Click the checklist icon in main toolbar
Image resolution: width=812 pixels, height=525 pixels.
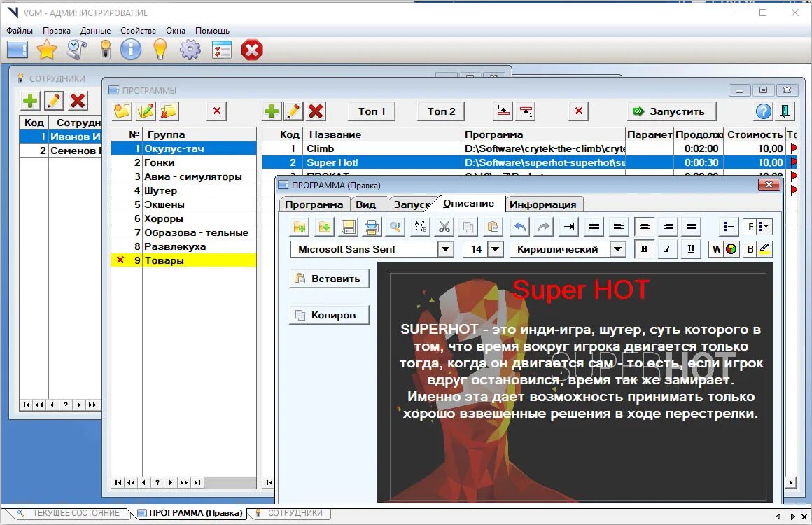pos(222,50)
